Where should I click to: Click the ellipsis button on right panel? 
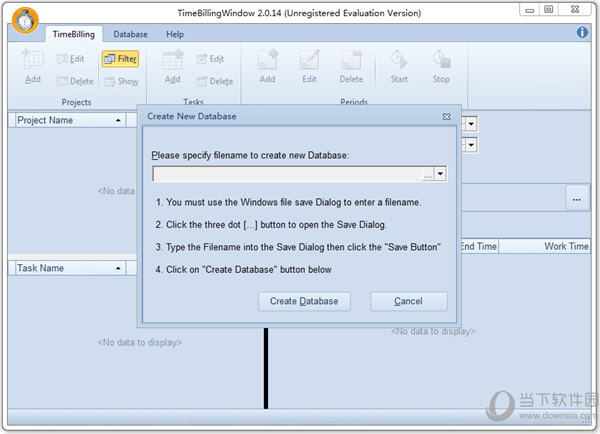coord(577,199)
